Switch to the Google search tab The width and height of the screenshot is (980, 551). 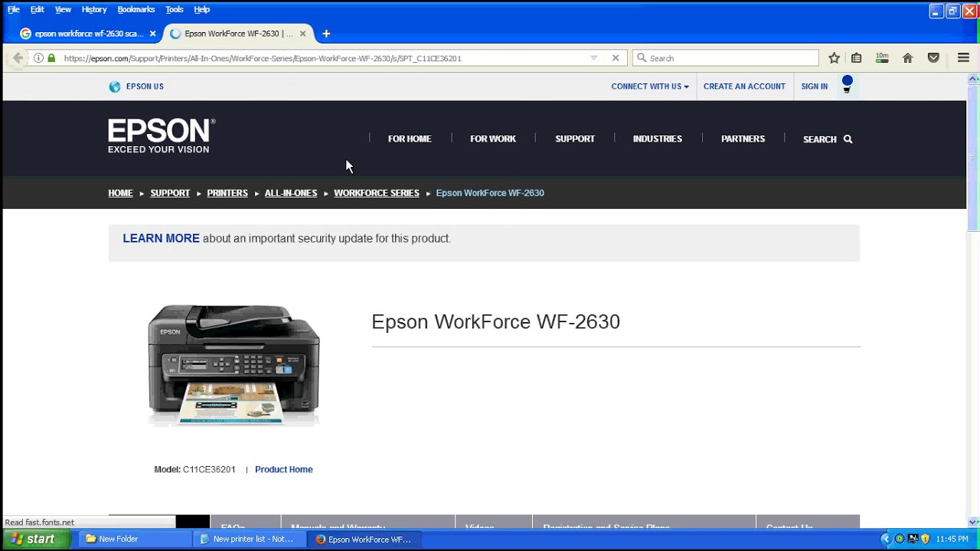tap(87, 34)
